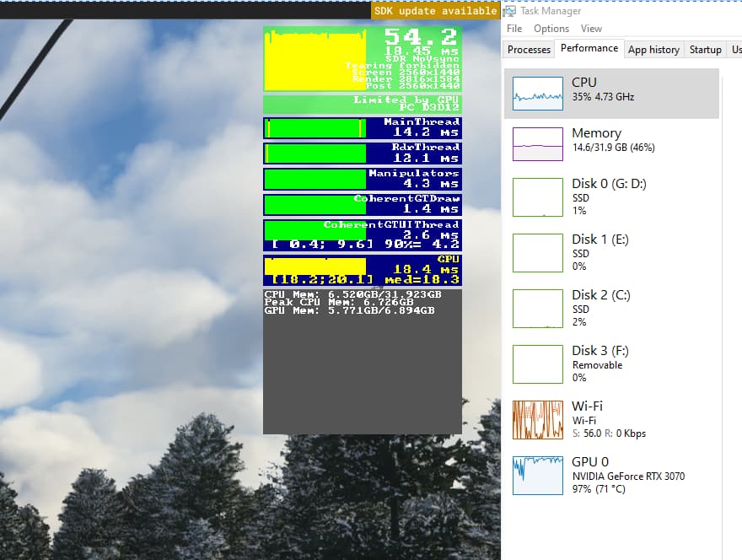Viewport: 742px width, 560px height.
Task: Open the View menu
Action: (591, 28)
